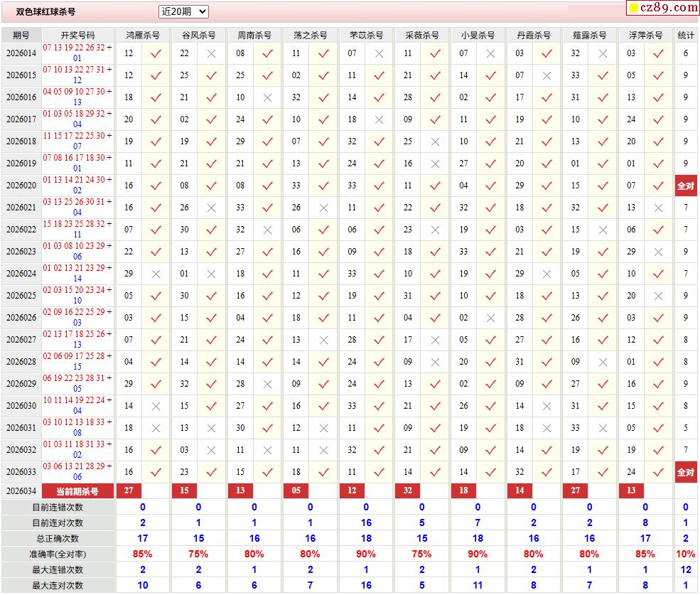Click the cross mark for 谷风杀号 in row 2026014
This screenshot has width=700, height=595.
[211, 53]
